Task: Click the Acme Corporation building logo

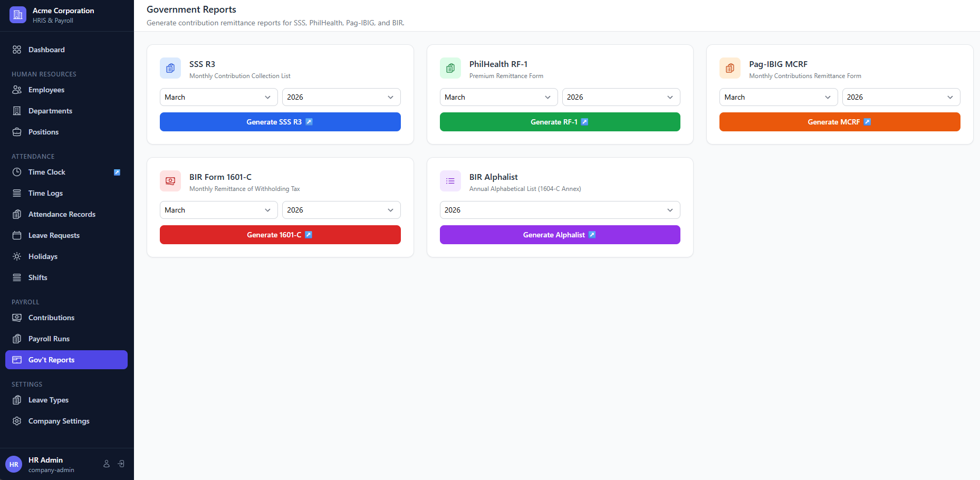Action: [18, 15]
